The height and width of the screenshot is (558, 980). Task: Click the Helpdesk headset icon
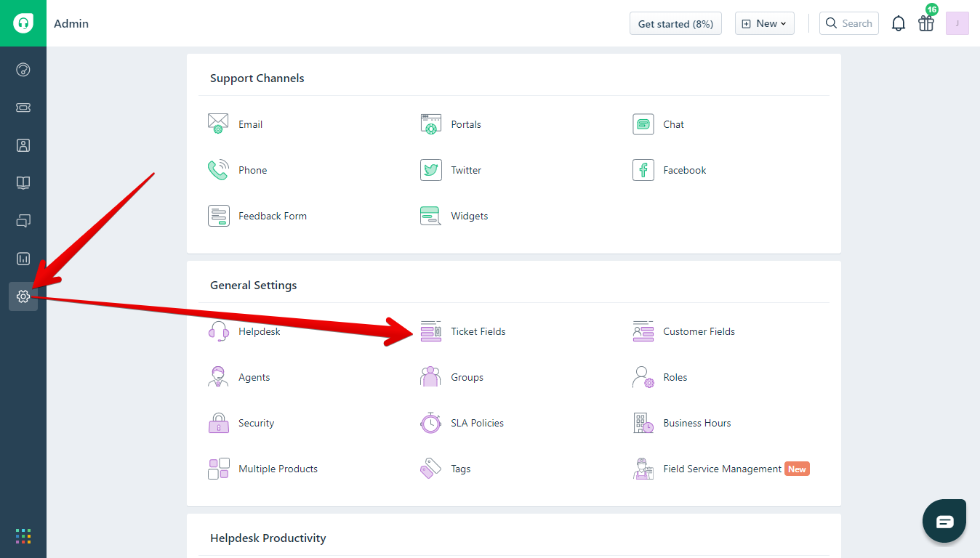tap(218, 331)
